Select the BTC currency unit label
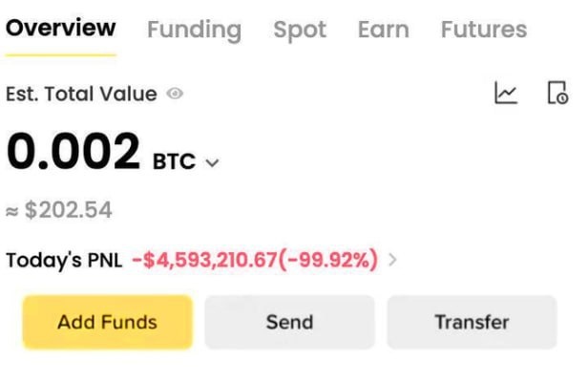Image resolution: width=588 pixels, height=382 pixels. (x=174, y=161)
